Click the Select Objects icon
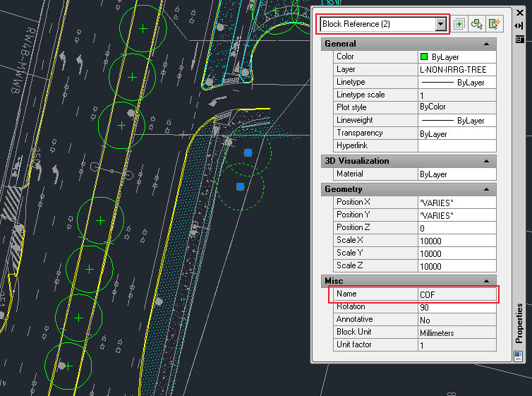Screen dimensions: 532x396 coord(477,24)
